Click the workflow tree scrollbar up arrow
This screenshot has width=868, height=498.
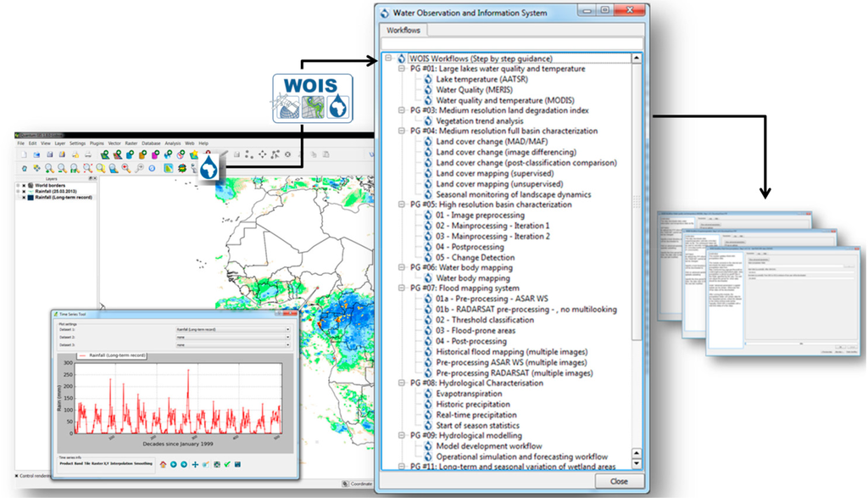click(637, 58)
